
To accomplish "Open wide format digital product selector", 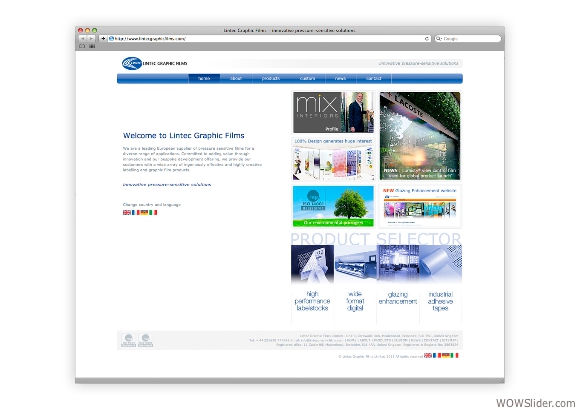I will pos(355,284).
